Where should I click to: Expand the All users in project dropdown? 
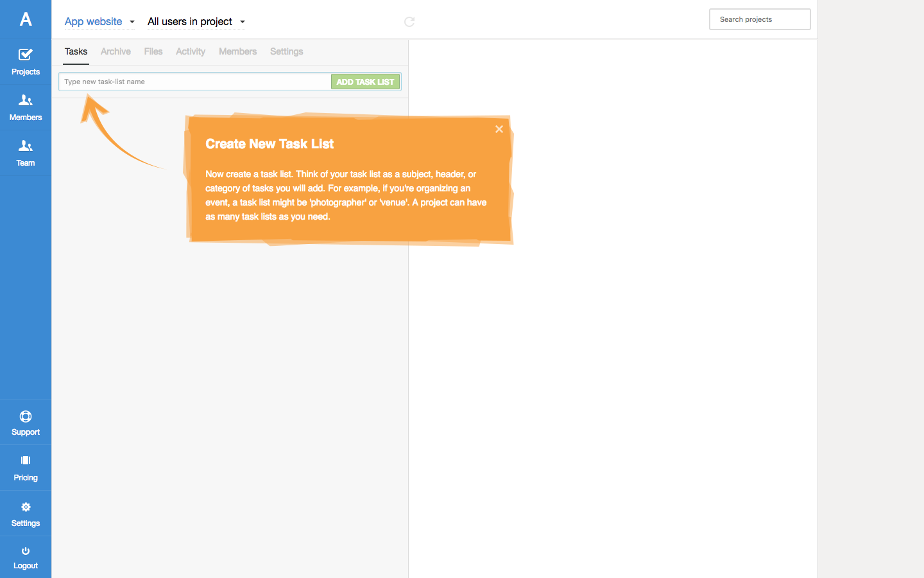tap(196, 22)
